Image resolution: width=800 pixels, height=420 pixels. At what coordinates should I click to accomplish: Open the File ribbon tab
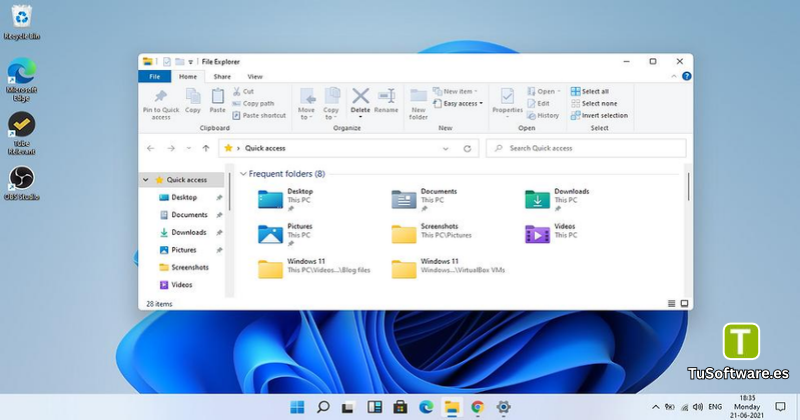155,77
